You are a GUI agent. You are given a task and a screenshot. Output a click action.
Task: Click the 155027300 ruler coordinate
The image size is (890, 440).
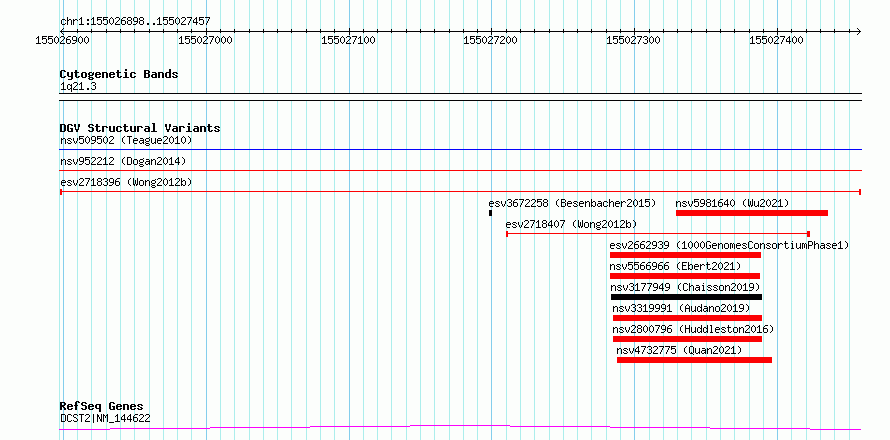[633, 40]
